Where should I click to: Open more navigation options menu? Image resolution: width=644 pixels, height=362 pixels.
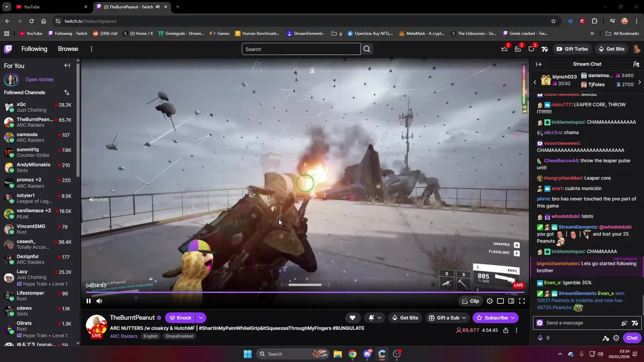click(x=91, y=49)
